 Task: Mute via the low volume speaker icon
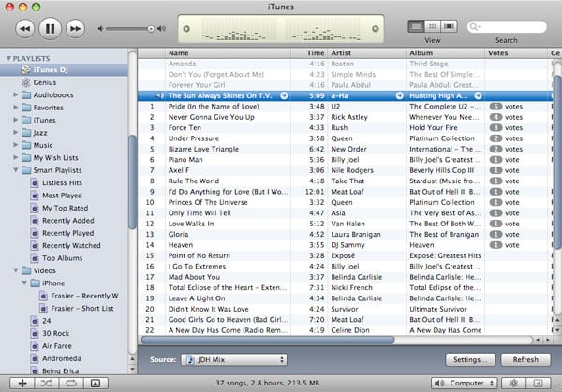tap(101, 29)
